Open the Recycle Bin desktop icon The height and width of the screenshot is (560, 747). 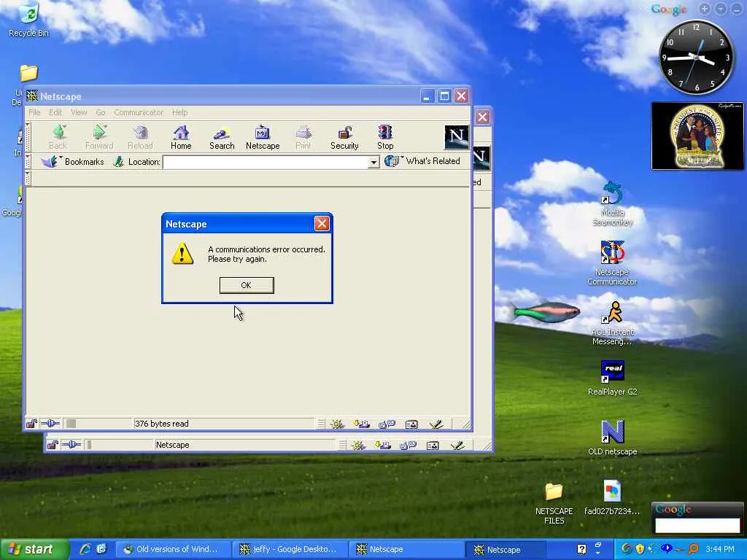(28, 20)
